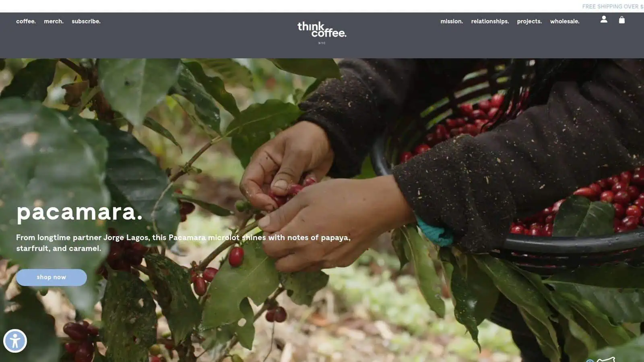644x362 pixels.
Task: Open the user account icon
Action: tap(604, 19)
